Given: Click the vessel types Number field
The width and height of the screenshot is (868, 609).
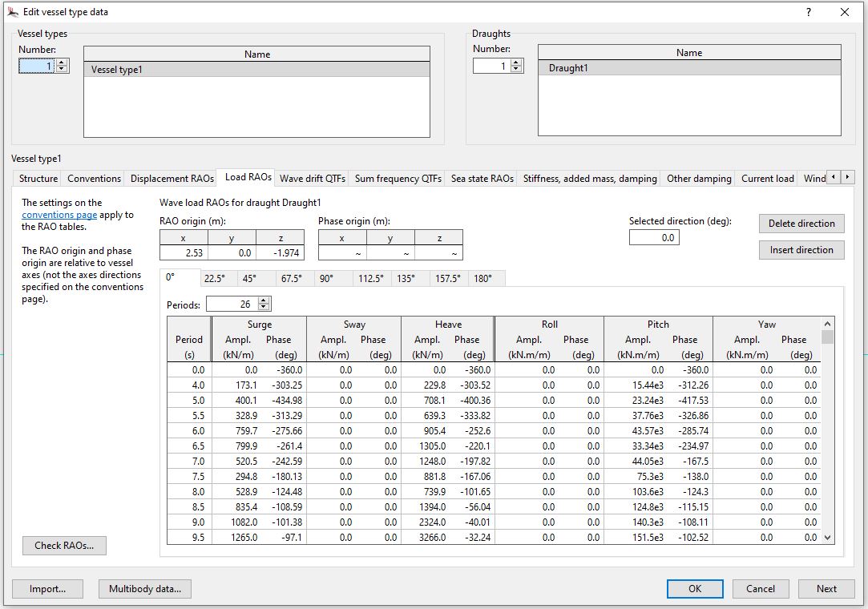Looking at the screenshot, I should tap(38, 66).
